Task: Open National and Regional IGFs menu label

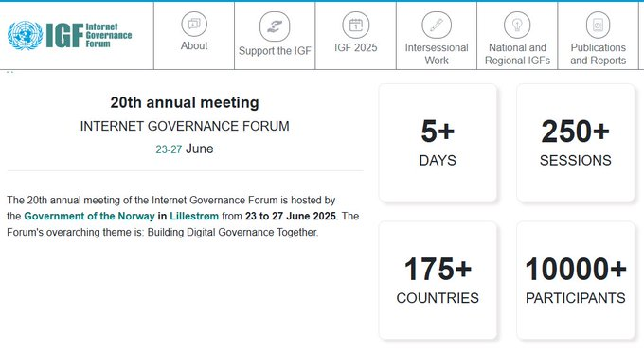Action: pyautogui.click(x=517, y=54)
